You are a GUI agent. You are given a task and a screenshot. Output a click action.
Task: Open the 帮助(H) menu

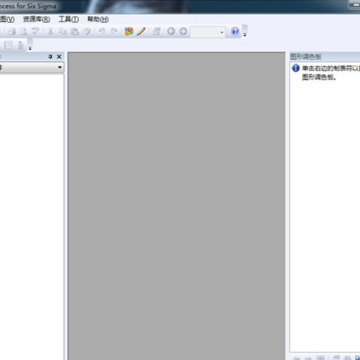tap(98, 19)
